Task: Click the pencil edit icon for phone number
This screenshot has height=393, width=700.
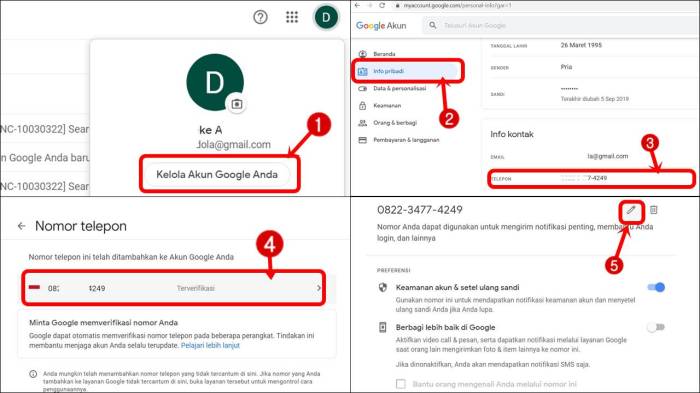Action: [631, 210]
